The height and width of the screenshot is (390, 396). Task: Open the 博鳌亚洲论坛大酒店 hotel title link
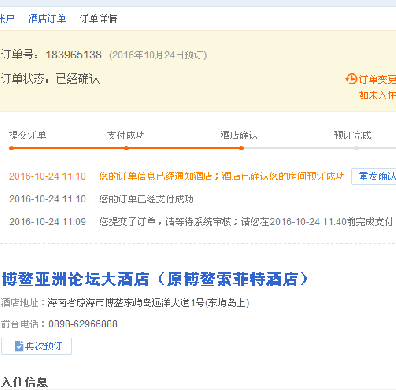point(155,279)
